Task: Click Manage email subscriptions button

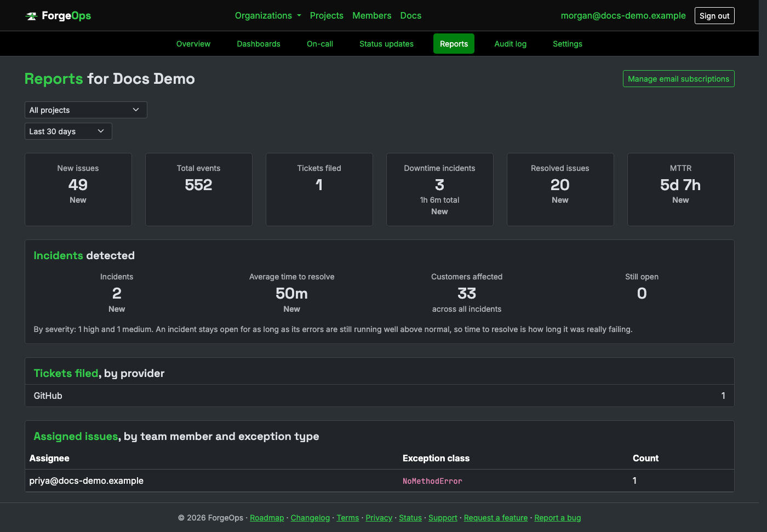Action: tap(678, 79)
